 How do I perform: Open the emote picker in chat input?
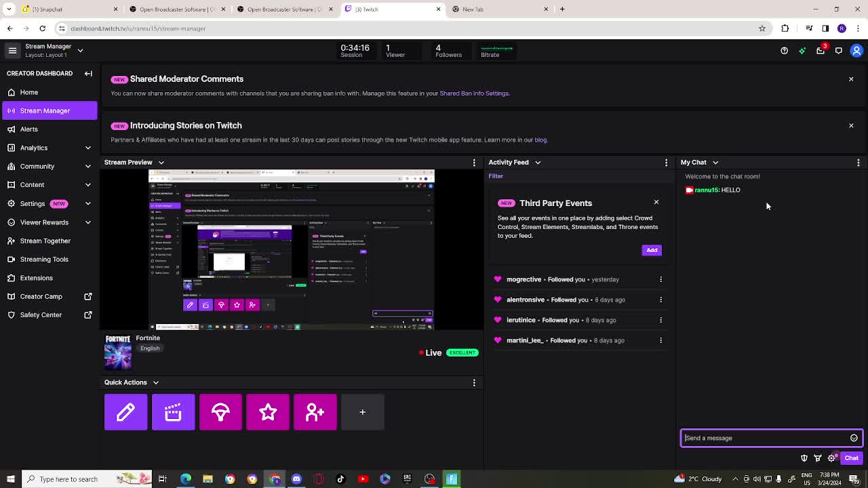click(x=854, y=438)
